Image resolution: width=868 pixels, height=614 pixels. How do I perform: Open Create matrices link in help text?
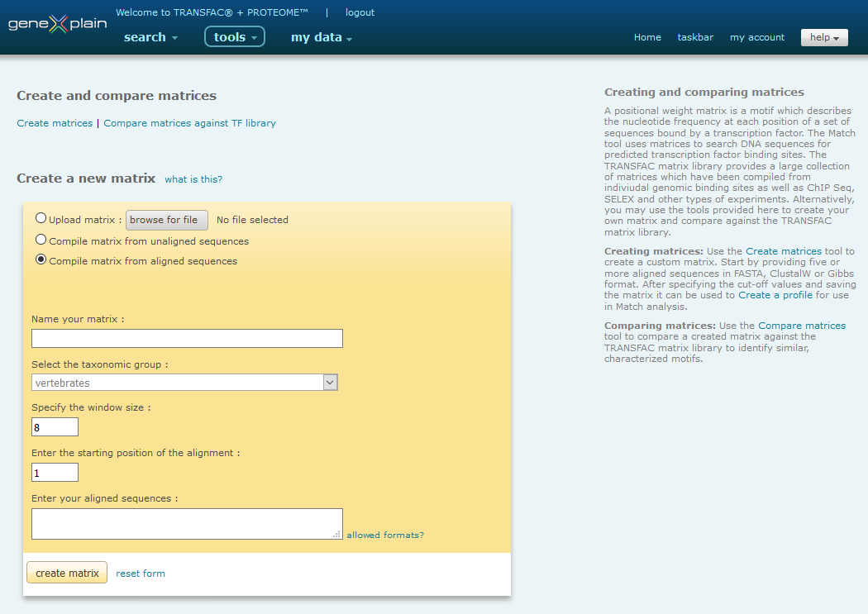coord(784,251)
